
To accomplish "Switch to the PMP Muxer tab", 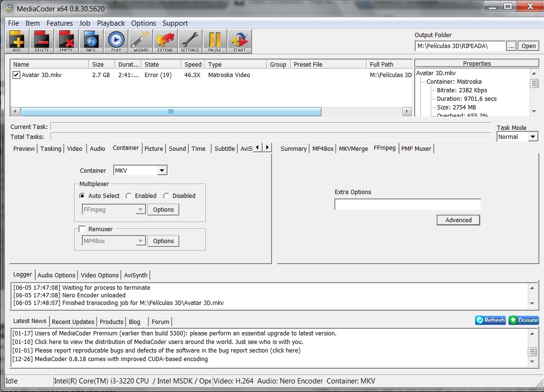I will pos(417,148).
